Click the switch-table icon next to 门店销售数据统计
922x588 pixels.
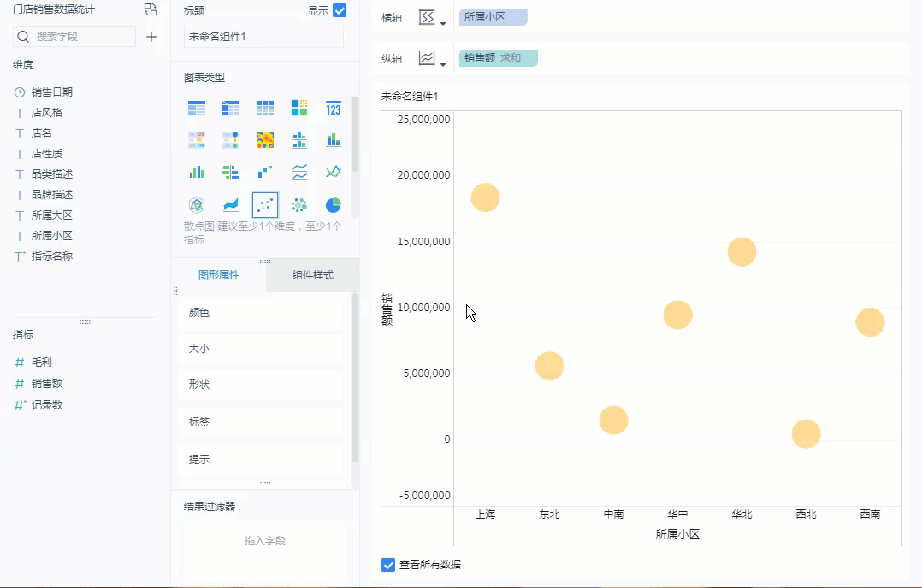click(151, 9)
